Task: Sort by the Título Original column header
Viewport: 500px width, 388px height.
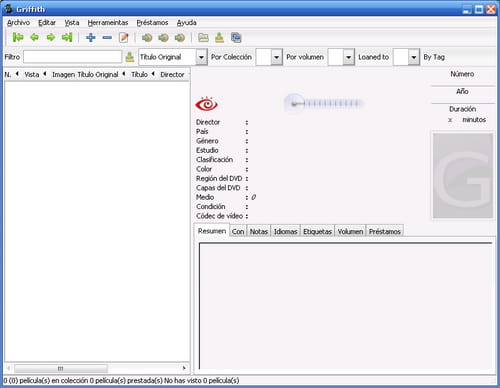Action: [98, 75]
